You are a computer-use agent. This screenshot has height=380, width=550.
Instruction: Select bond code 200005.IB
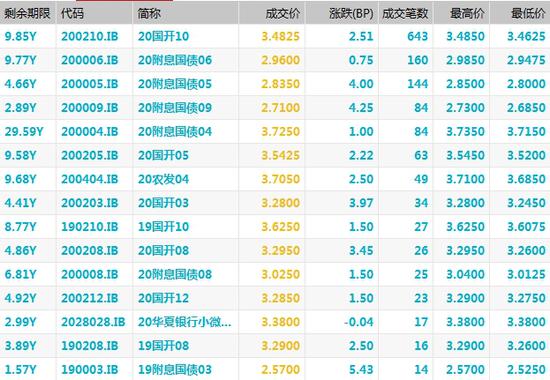click(x=90, y=84)
